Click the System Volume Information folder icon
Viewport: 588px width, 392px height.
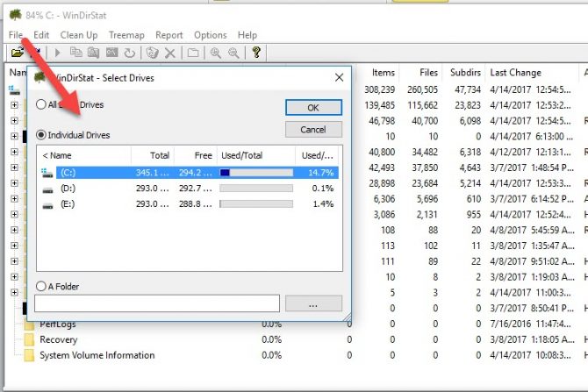click(29, 355)
